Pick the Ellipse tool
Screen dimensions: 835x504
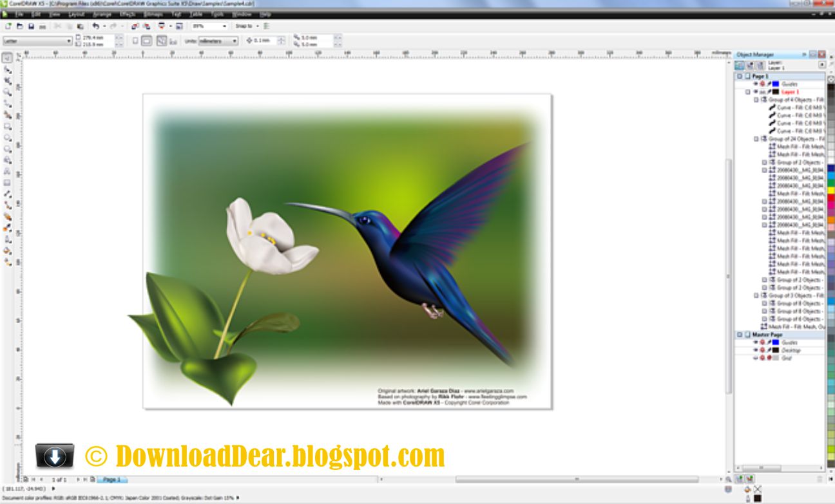tap(8, 137)
